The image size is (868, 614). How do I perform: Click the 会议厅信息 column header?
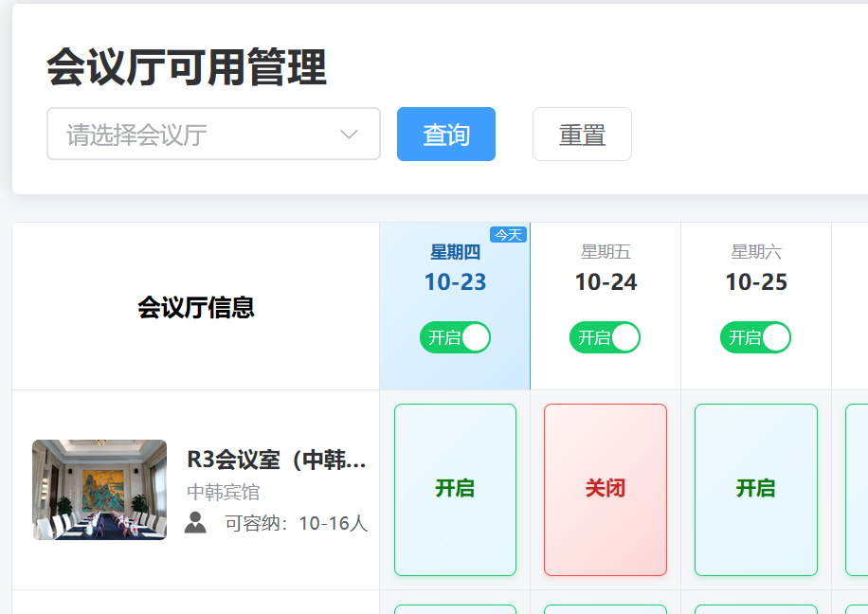tap(196, 307)
